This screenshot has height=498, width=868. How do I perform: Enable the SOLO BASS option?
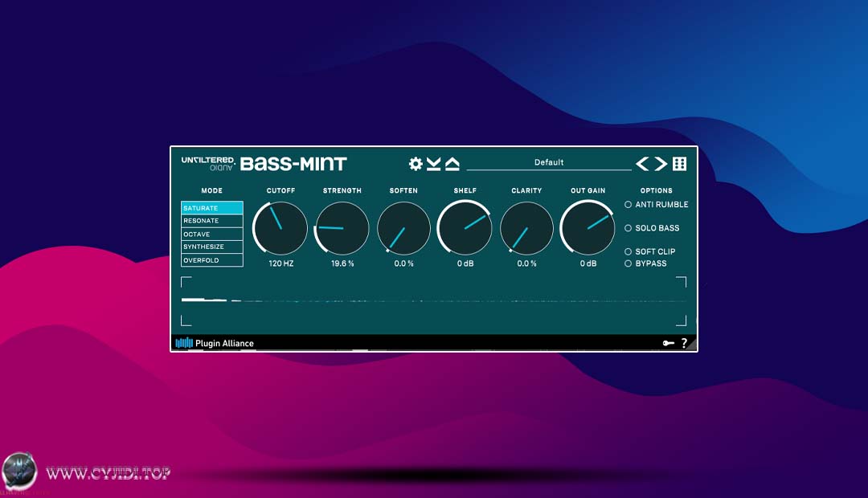click(652, 228)
